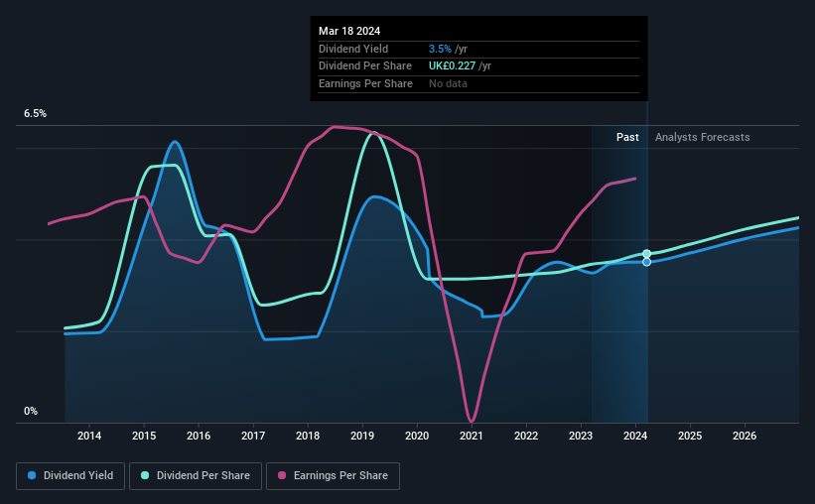Click the 2020 x-axis label
This screenshot has height=504, width=815.
[417, 436]
